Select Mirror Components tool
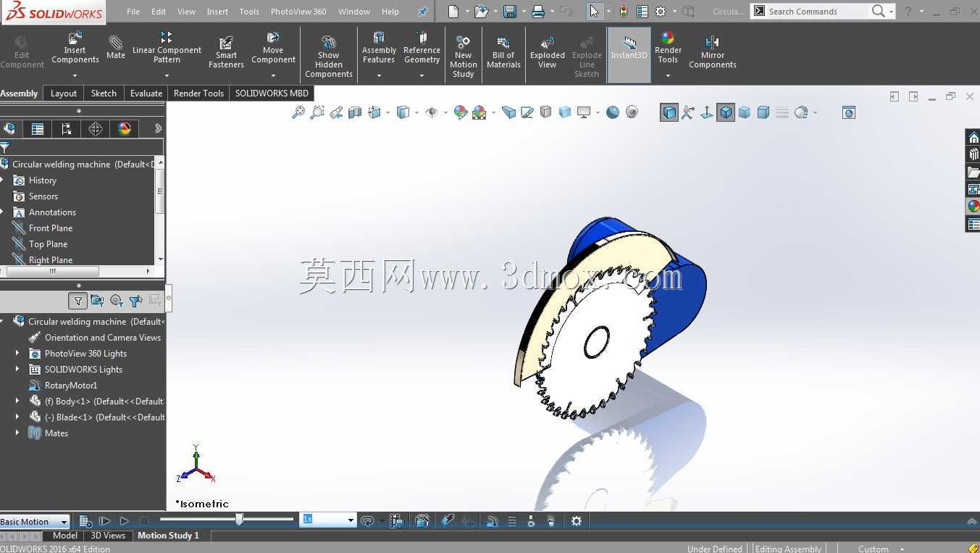Screen dimensions: 980x553 [713, 52]
